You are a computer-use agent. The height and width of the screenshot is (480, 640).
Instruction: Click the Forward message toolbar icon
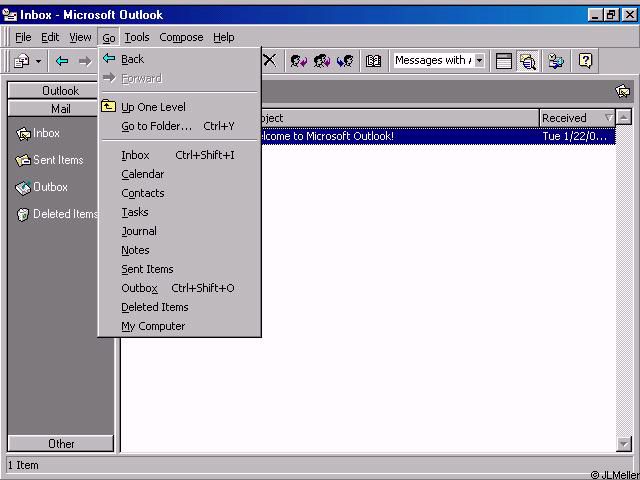click(x=345, y=61)
